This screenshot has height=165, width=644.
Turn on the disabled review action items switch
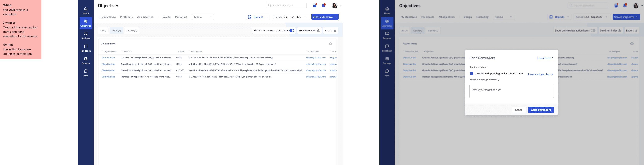(593, 30)
